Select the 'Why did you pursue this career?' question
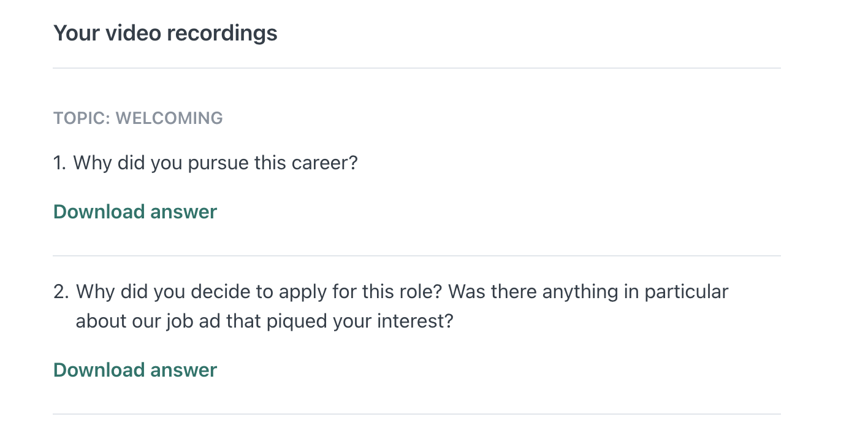 215,163
